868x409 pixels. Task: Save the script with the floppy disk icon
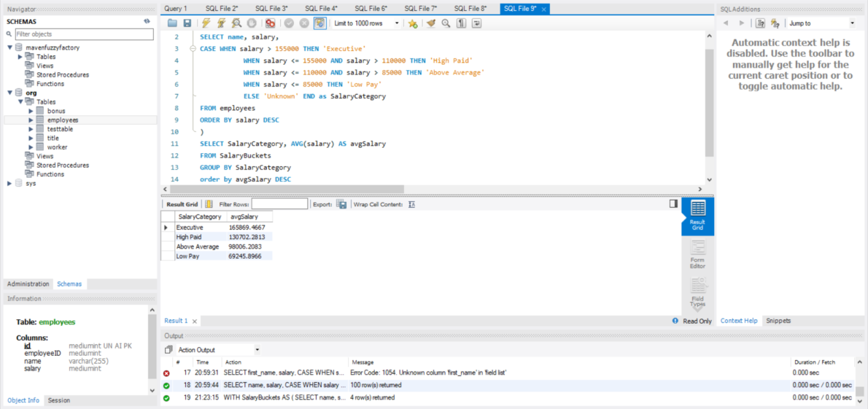(x=187, y=23)
